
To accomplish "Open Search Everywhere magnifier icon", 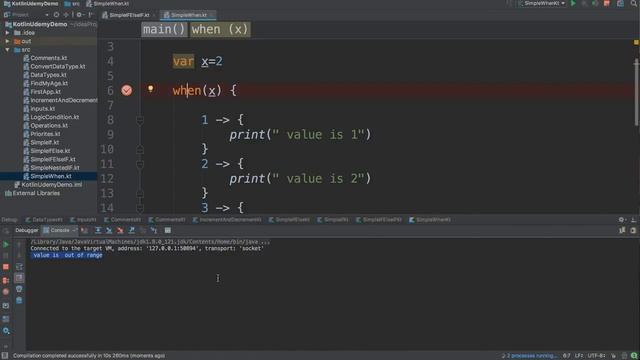I will [x=634, y=3].
